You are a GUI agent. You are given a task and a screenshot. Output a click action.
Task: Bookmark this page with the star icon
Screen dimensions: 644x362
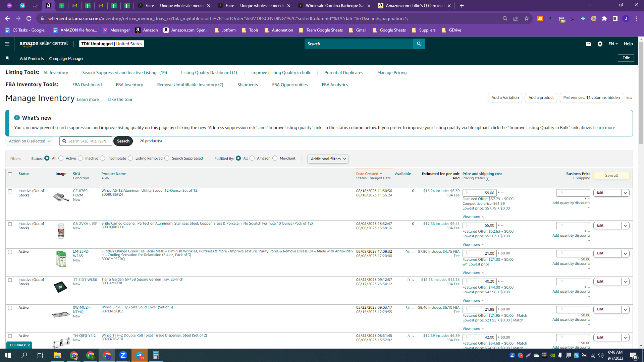click(x=527, y=18)
